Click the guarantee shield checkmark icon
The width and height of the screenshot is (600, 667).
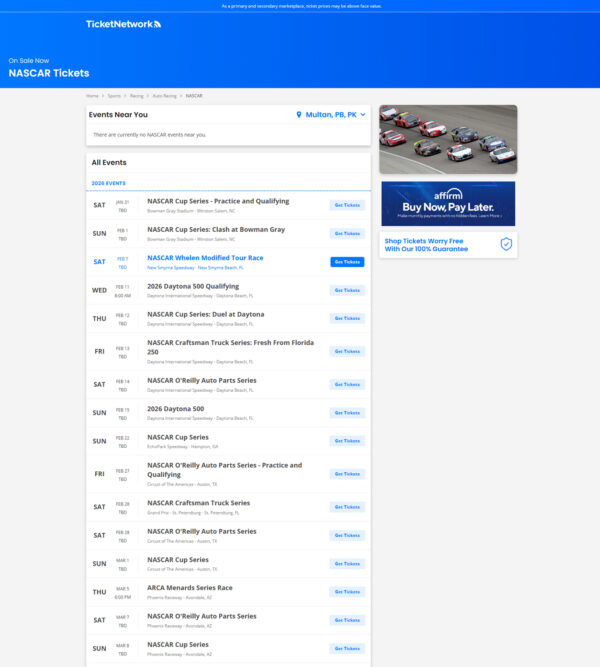(506, 244)
